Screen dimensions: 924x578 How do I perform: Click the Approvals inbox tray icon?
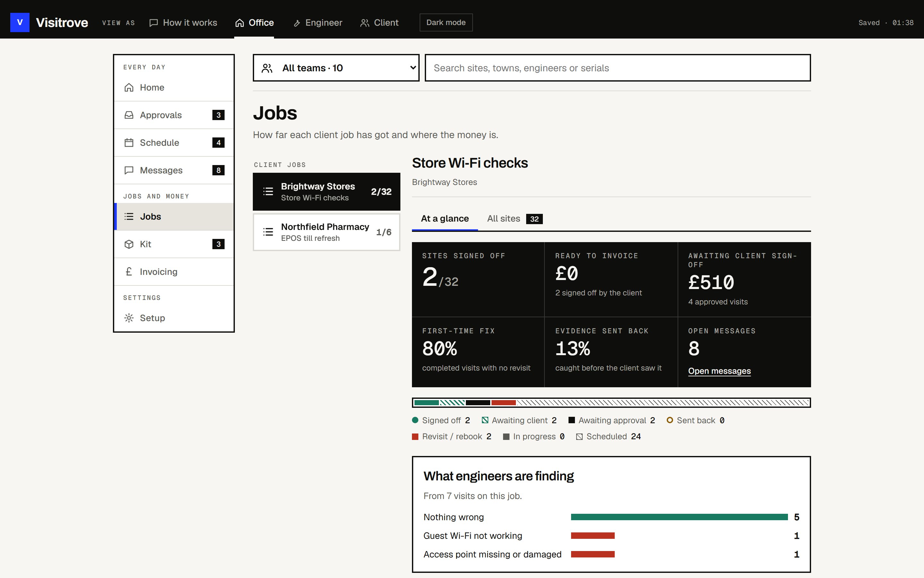click(x=129, y=115)
